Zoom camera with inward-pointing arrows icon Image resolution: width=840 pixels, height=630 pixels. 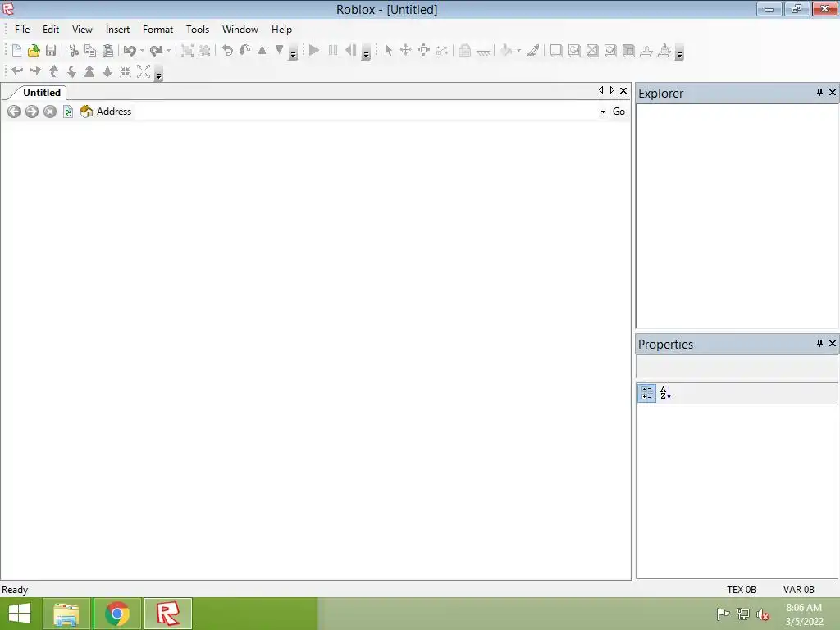125,71
